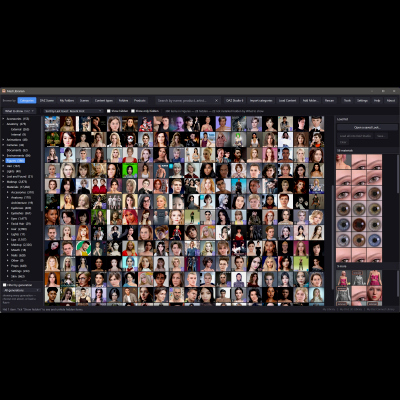
Task: Select the Environments category
Action: [18, 155]
